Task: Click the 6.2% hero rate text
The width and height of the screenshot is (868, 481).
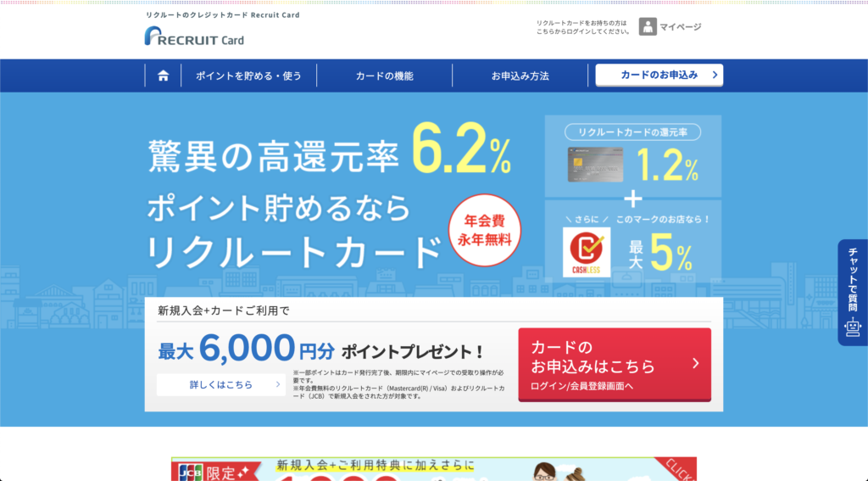Action: pyautogui.click(x=461, y=149)
